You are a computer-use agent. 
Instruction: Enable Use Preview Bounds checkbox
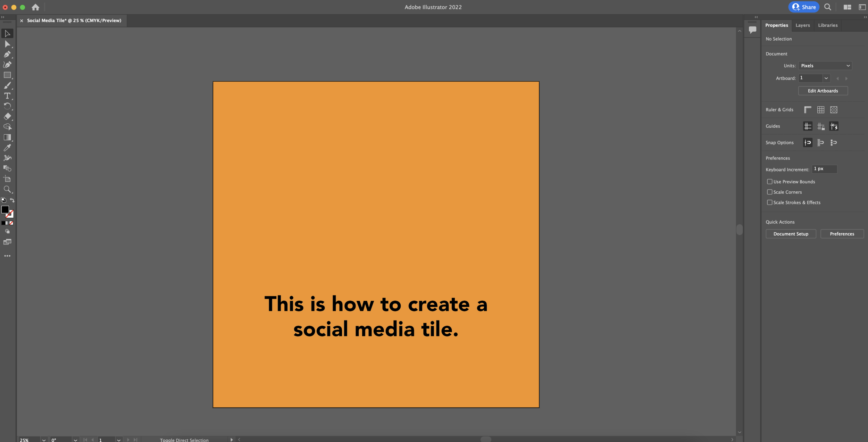click(x=770, y=182)
